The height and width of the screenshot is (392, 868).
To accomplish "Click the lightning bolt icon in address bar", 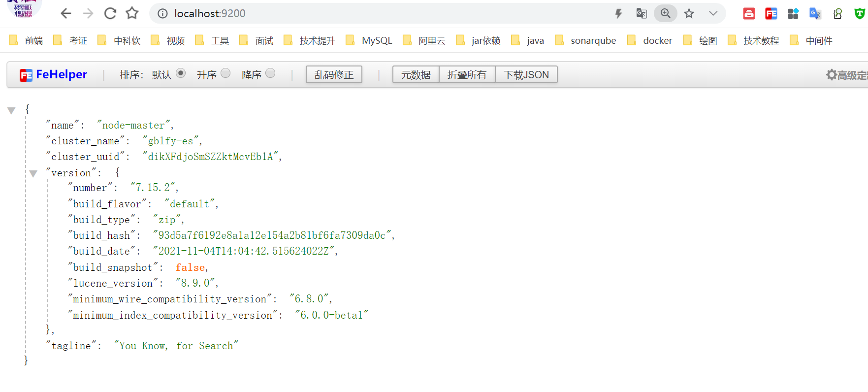I will 619,14.
